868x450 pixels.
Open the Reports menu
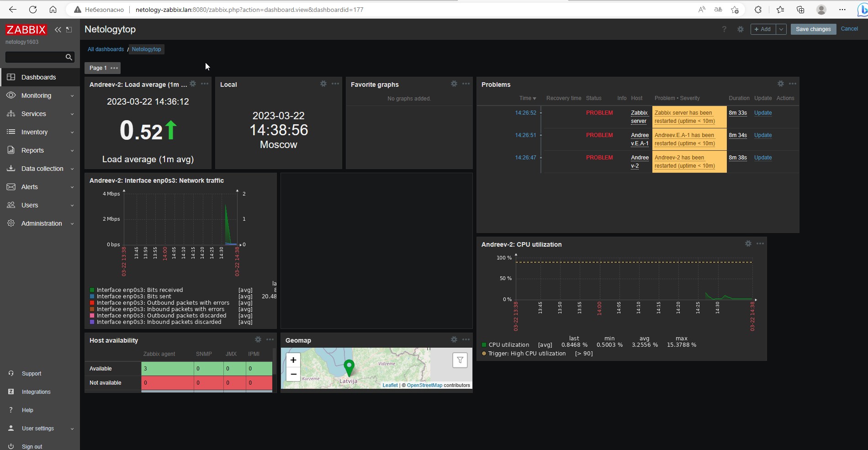click(40, 150)
